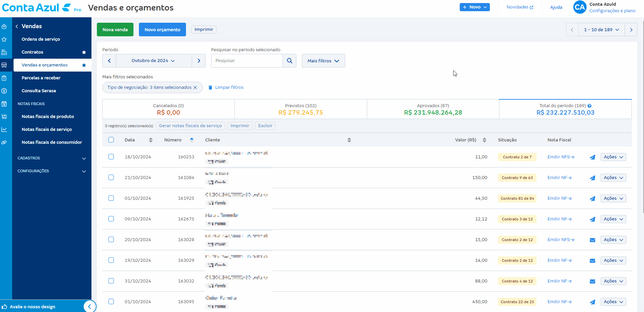Click the search magnifier icon button

pos(289,61)
